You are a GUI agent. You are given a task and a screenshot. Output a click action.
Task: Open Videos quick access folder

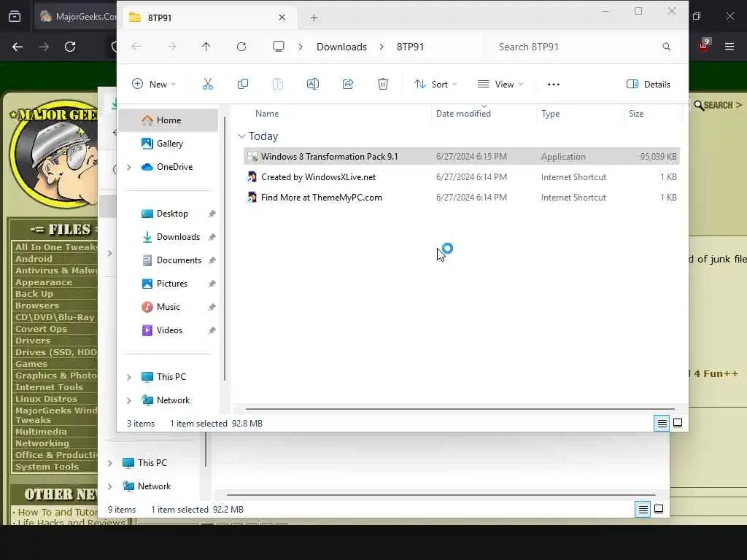click(x=168, y=330)
